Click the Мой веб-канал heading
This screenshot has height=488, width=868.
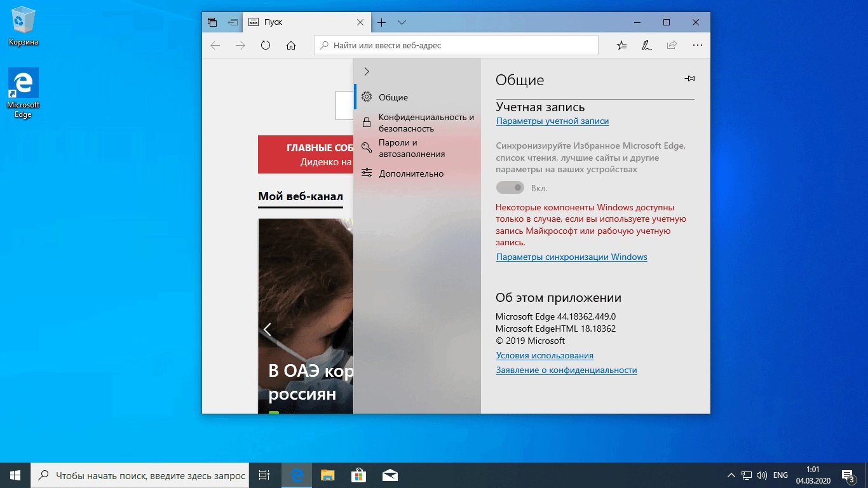click(301, 196)
